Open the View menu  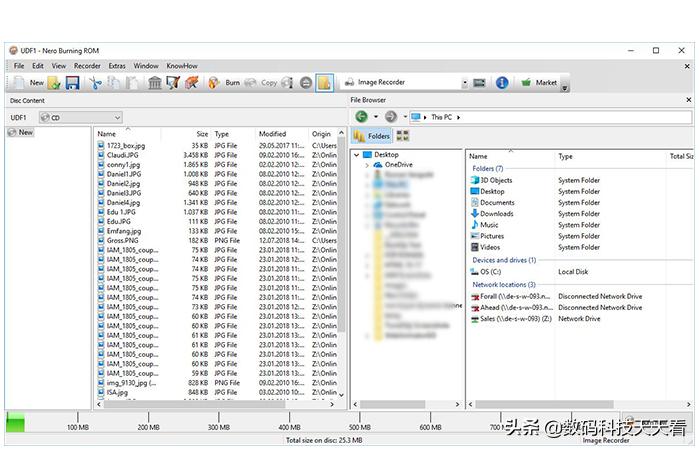pos(58,66)
